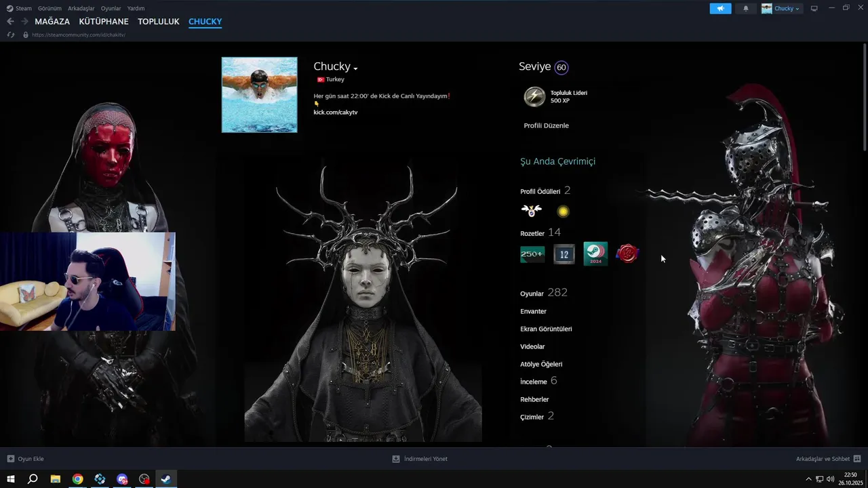Click the page vertical scrollbar

[865, 98]
